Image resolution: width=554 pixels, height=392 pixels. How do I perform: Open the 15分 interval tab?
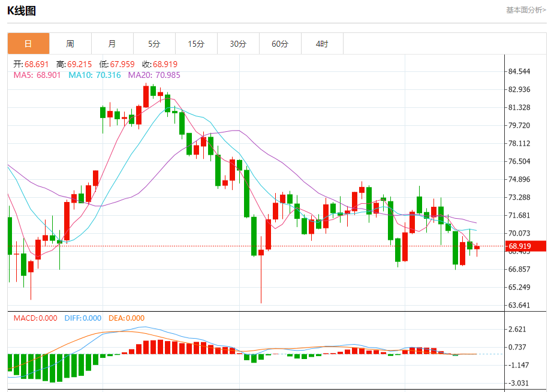(196, 44)
